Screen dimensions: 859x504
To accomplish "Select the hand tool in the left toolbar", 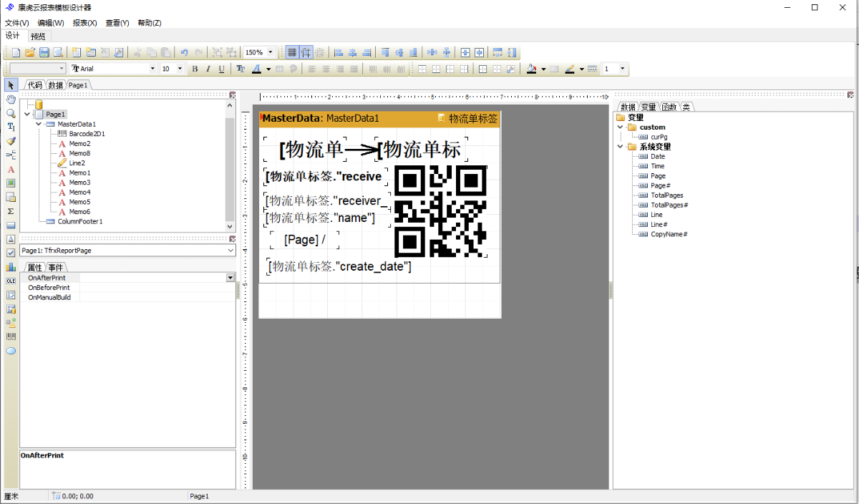I will click(x=11, y=99).
